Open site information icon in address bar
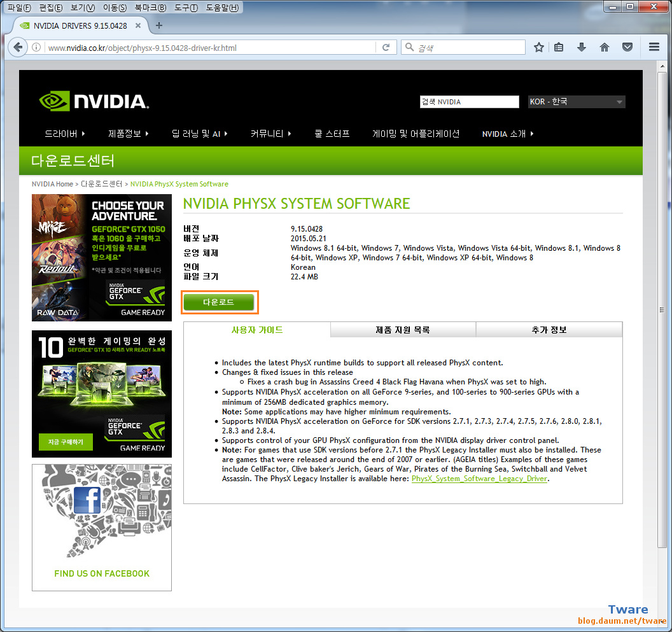Image resolution: width=672 pixels, height=632 pixels. tap(36, 47)
